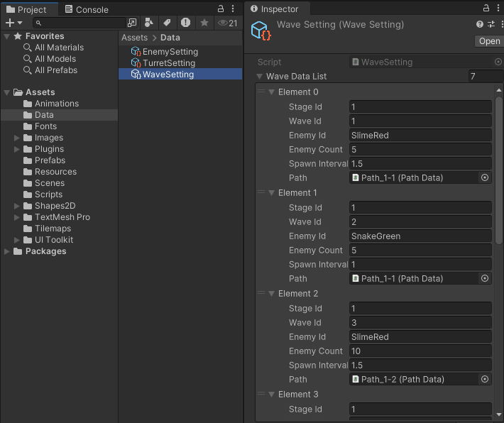Click the Project search magnifier icon
The height and width of the screenshot is (423, 504).
click(x=38, y=23)
